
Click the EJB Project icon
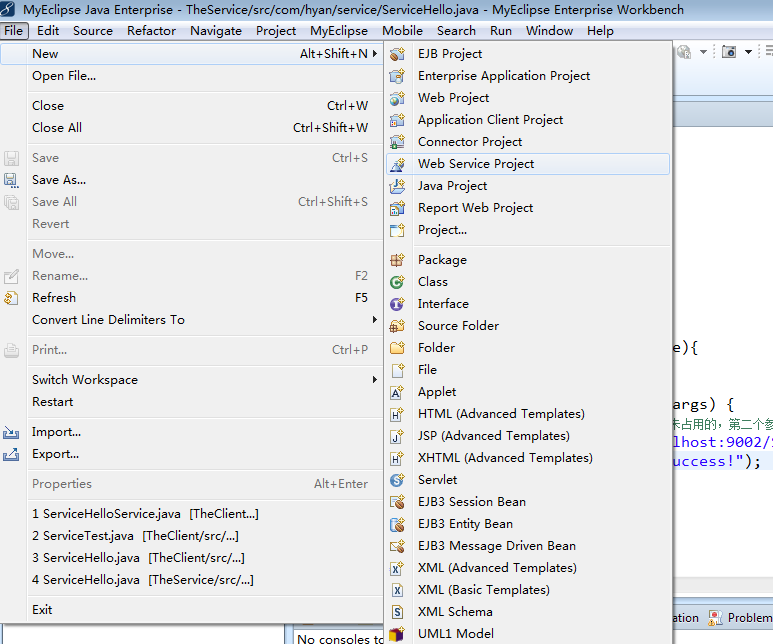(x=397, y=54)
